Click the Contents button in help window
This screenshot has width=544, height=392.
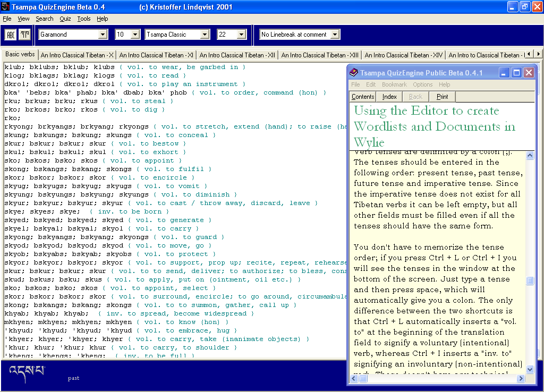point(362,97)
